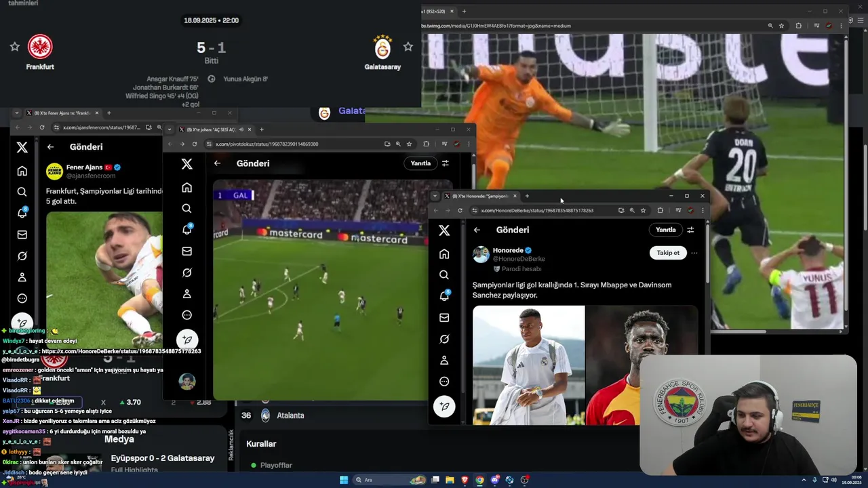The image size is (868, 488).
Task: Open new tab in Honorede window
Action: click(527, 196)
